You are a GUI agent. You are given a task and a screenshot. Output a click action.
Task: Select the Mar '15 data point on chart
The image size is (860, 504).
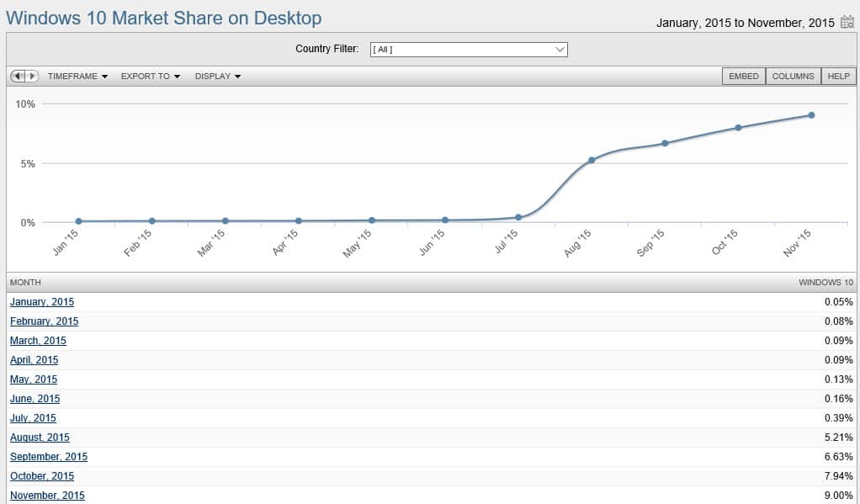point(226,221)
